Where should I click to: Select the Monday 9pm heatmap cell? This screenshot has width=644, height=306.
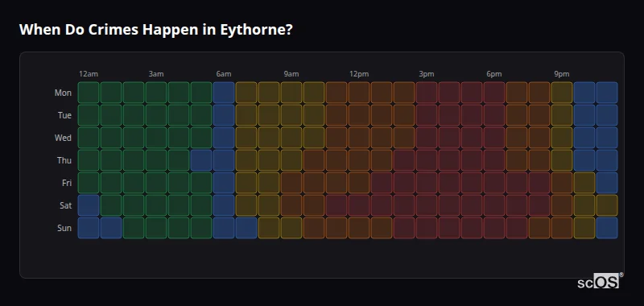pyautogui.click(x=562, y=93)
